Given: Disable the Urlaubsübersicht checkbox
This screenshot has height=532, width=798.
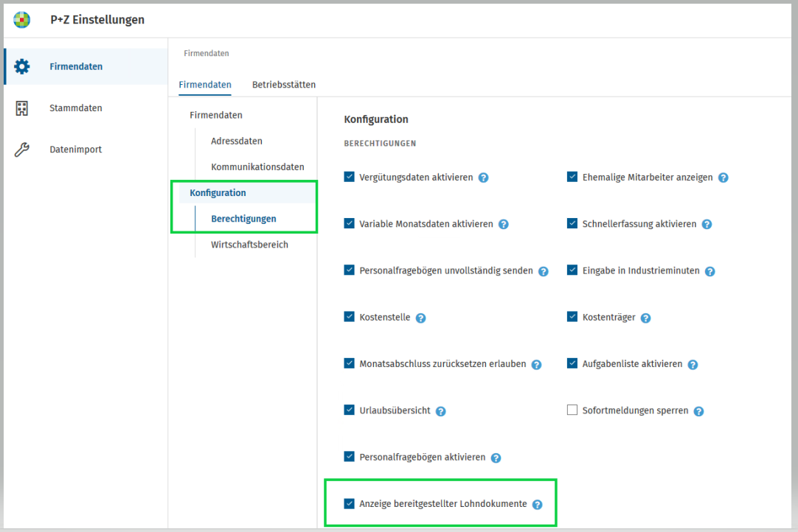Looking at the screenshot, I should 349,410.
